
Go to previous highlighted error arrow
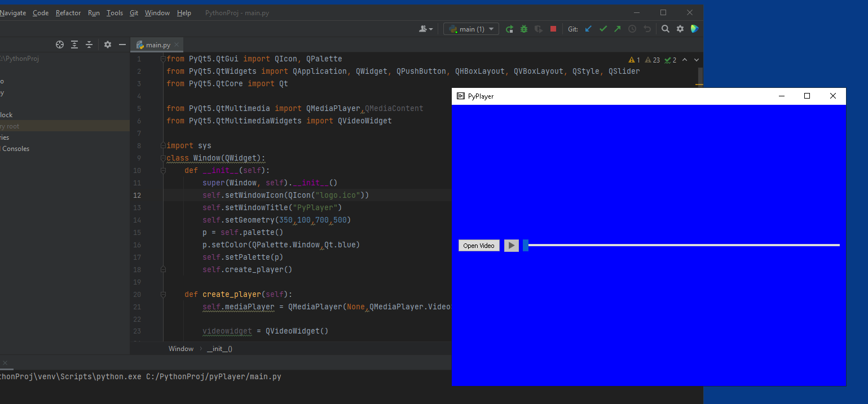click(x=685, y=60)
